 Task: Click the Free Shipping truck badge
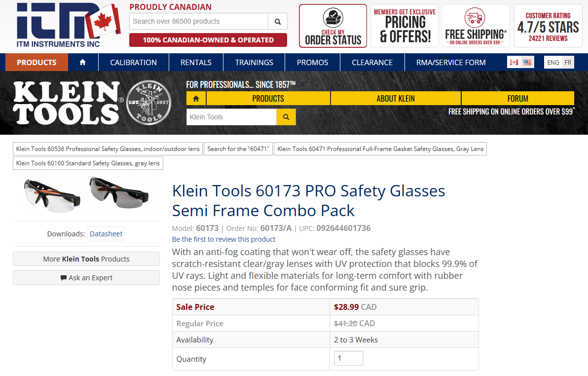(x=475, y=25)
